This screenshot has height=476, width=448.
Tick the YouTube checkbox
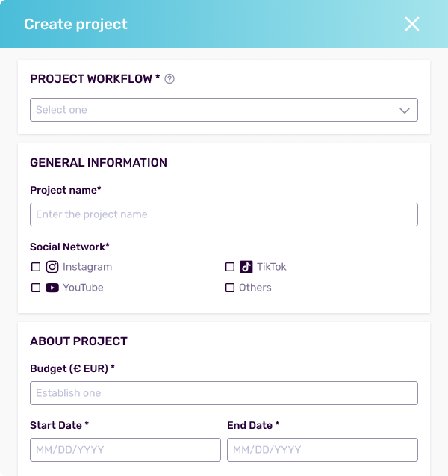coord(36,288)
